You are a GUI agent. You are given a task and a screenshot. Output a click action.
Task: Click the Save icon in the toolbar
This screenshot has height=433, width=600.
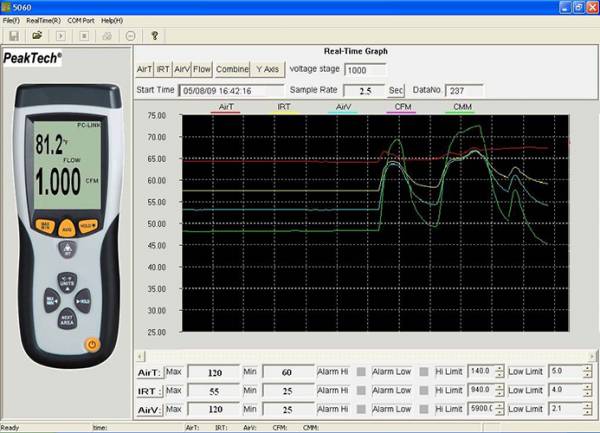(13, 35)
